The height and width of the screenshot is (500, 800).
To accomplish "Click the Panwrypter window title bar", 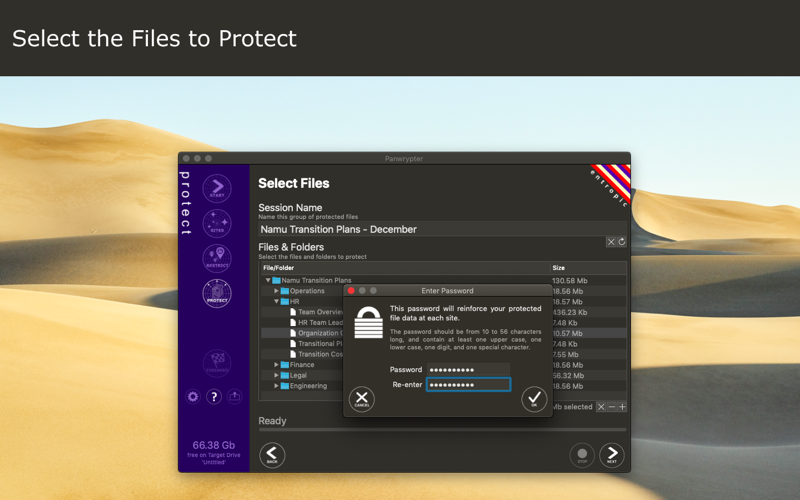I will point(404,159).
